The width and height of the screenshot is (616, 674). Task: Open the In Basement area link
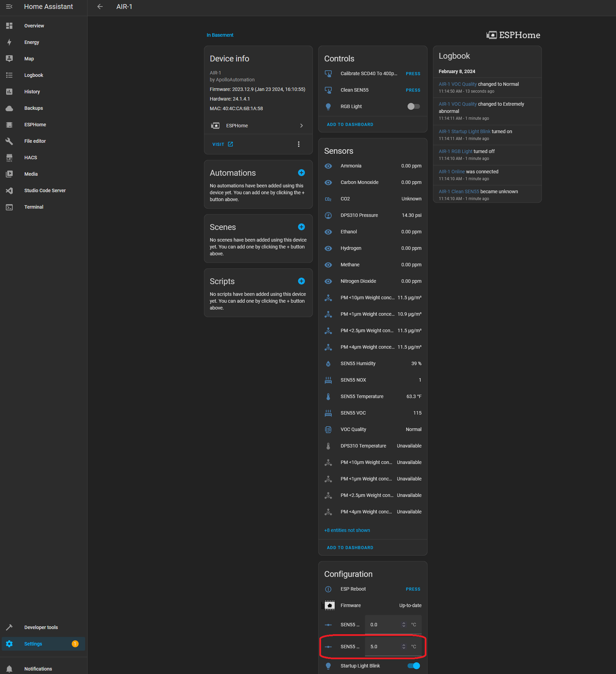click(220, 35)
